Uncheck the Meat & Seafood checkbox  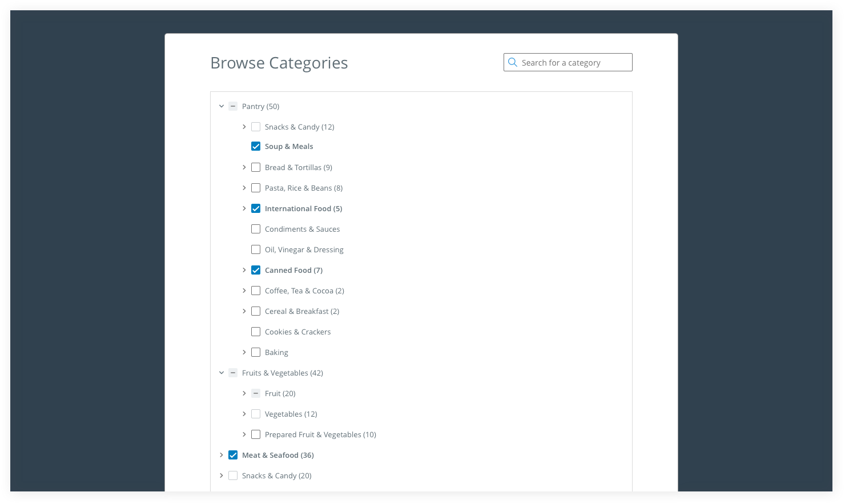click(233, 455)
